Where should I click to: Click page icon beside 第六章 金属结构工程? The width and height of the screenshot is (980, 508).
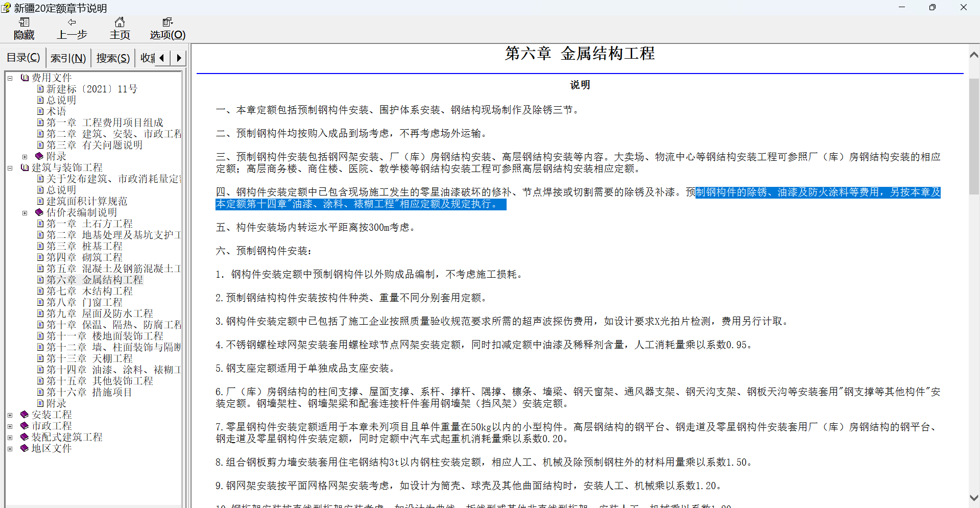[40, 280]
